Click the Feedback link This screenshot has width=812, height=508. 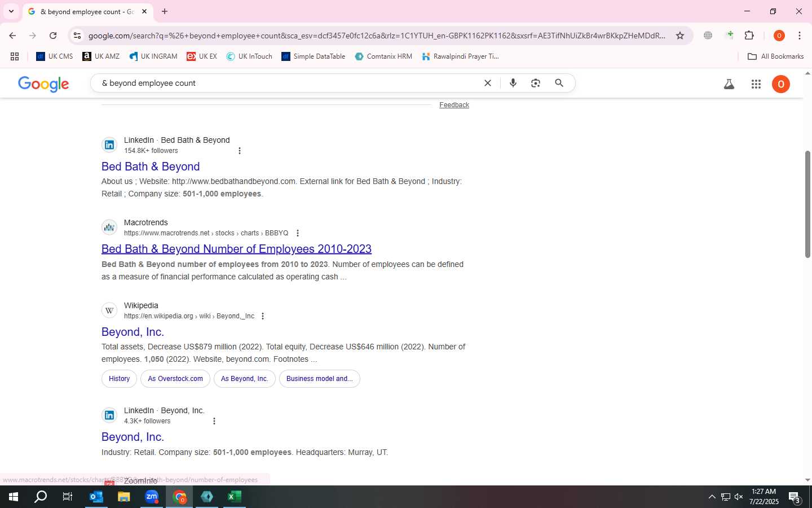[454, 105]
